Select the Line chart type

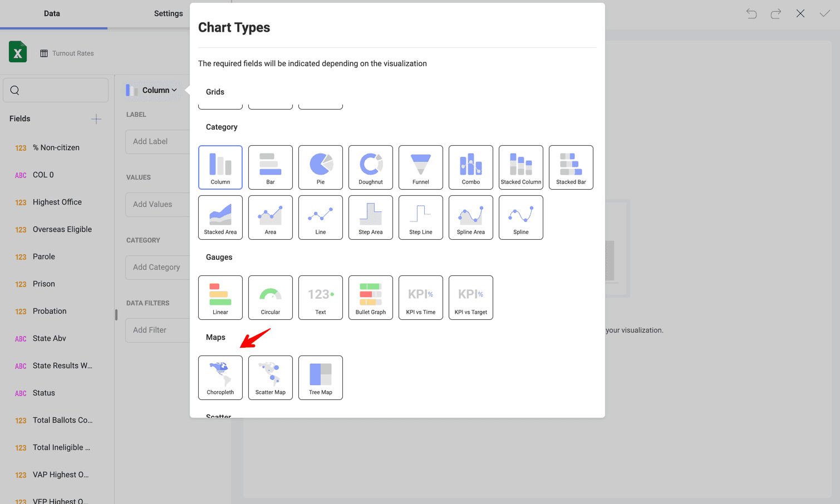click(321, 218)
